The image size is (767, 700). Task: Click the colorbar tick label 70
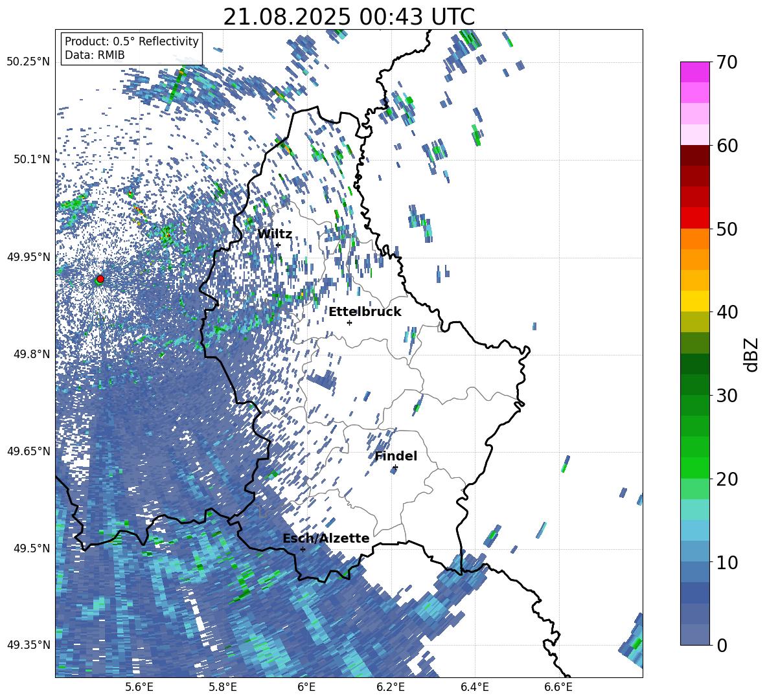point(727,63)
